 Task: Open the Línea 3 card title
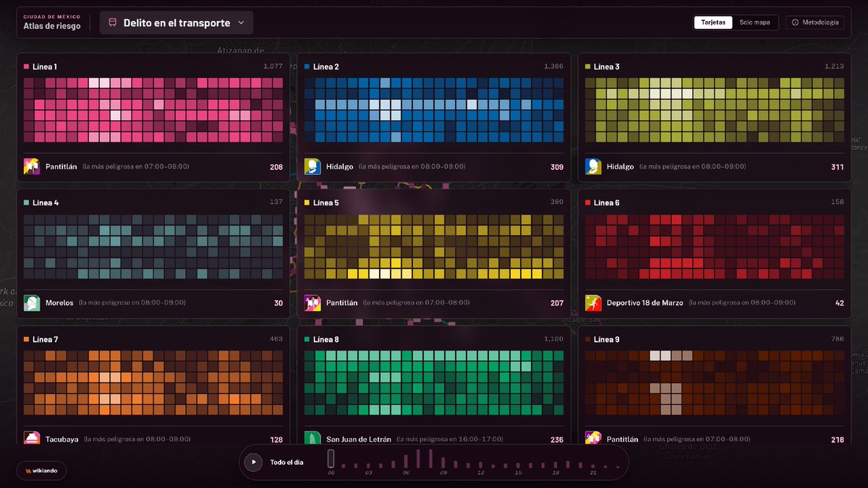pyautogui.click(x=607, y=67)
